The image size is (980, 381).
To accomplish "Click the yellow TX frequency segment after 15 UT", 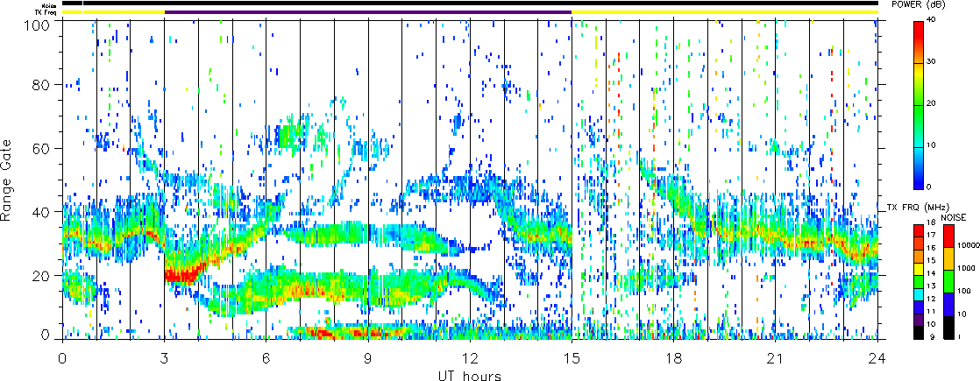I will [x=725, y=12].
